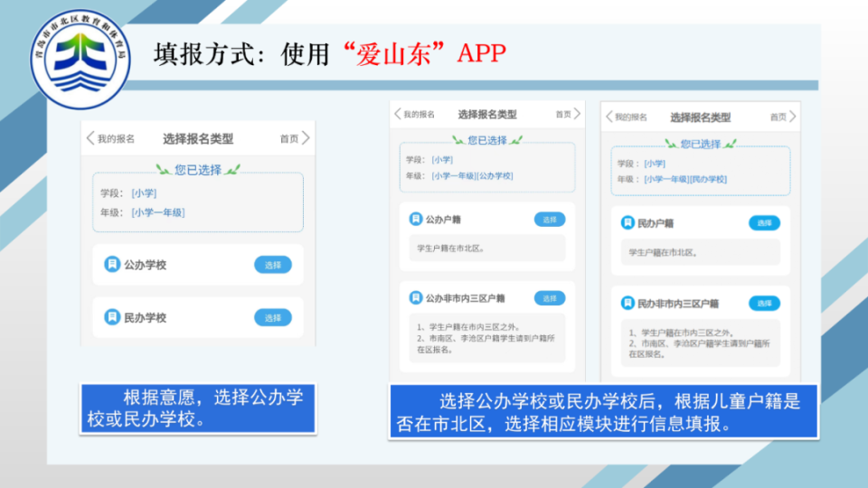Image resolution: width=868 pixels, height=488 pixels.
Task: Click the 选择报名类型 title in the right screen
Action: tap(700, 117)
